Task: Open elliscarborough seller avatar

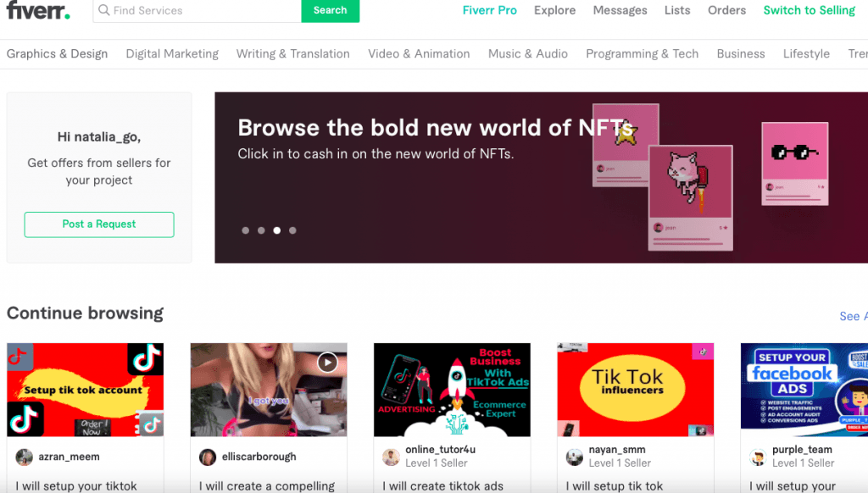Action: coord(208,457)
